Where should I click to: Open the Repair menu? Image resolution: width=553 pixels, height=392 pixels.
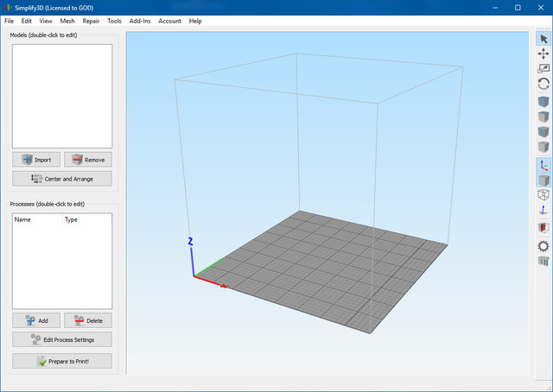coord(91,21)
